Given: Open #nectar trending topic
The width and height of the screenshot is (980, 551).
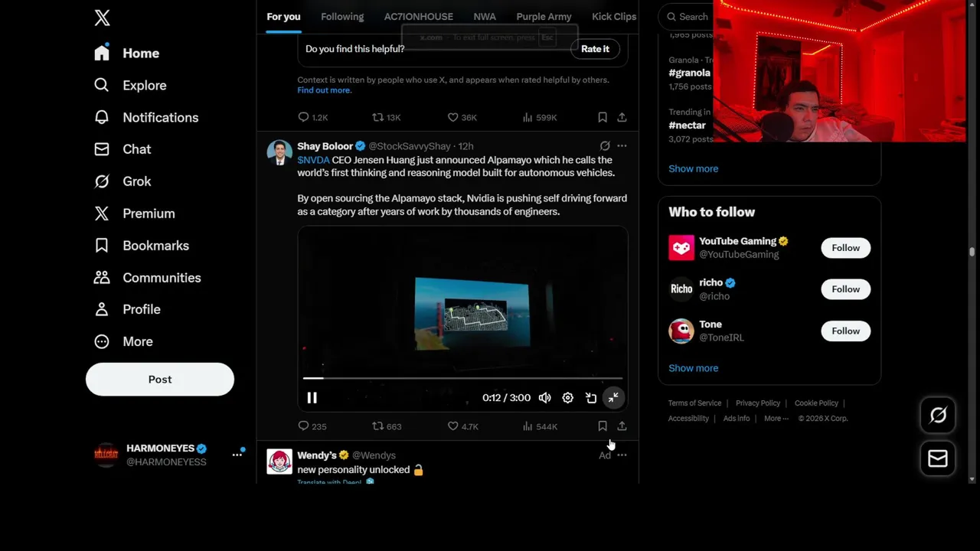Looking at the screenshot, I should [687, 125].
